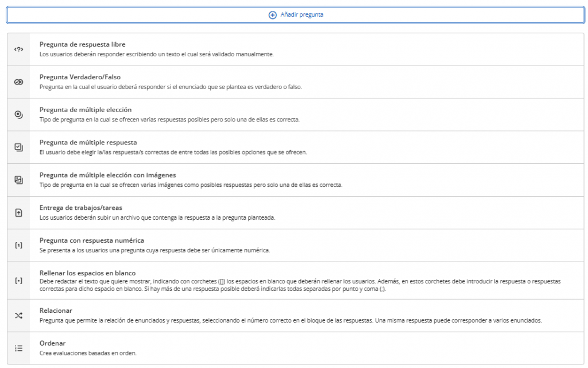
Task: Click the file upload task icon
Action: (x=18, y=213)
